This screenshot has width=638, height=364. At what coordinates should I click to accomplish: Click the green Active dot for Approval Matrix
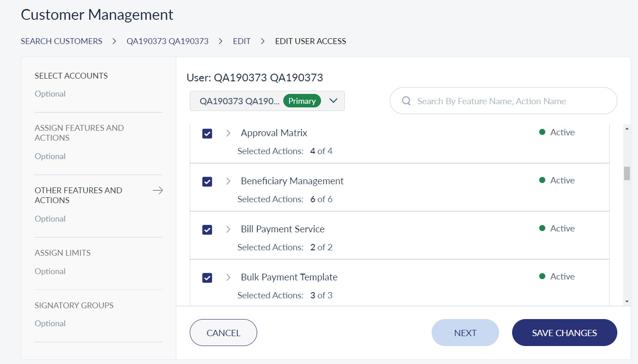click(542, 132)
